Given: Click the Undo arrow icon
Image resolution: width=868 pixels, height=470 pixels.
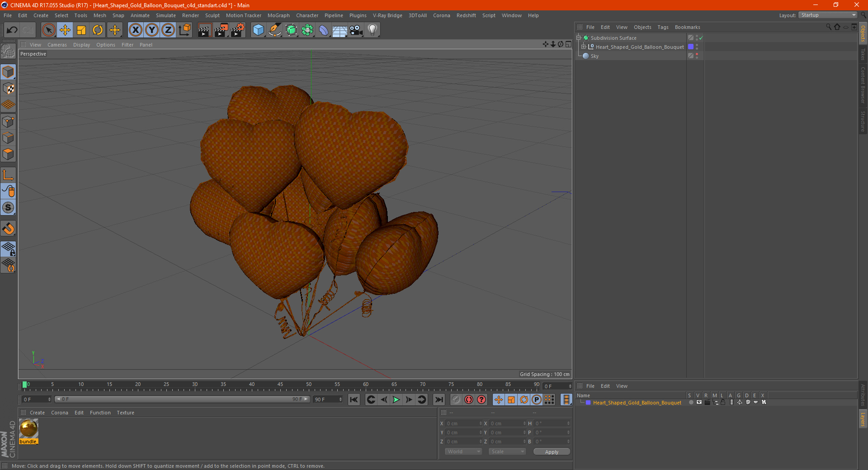Looking at the screenshot, I should tap(12, 30).
